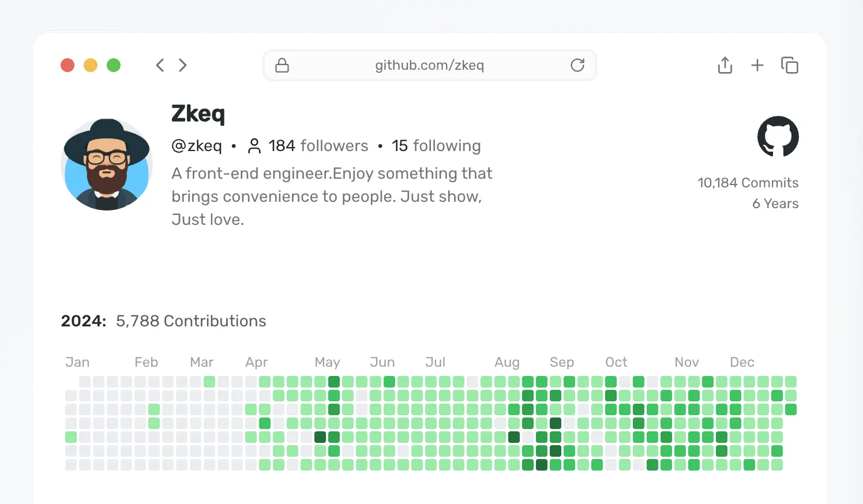Viewport: 863px width, 504px height.
Task: Select the Nov month label
Action: coord(686,362)
